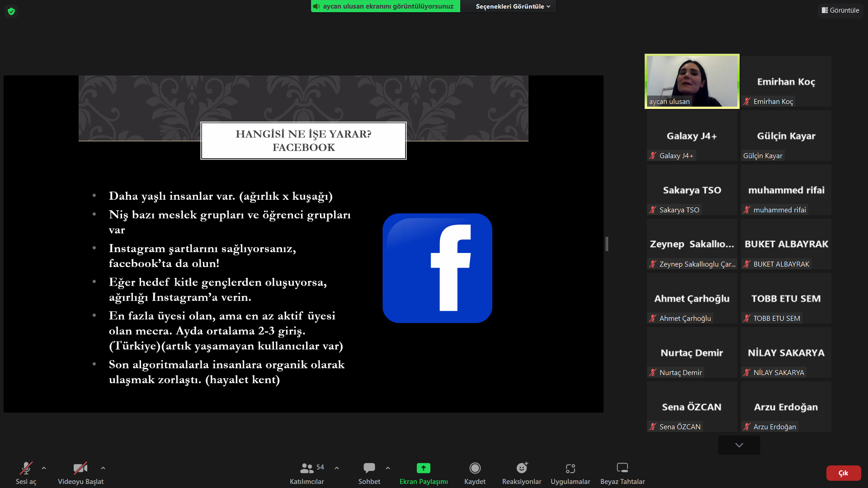Expand video options arrow next to Videoyu Başlat
Viewport: 868px width, 488px height.
103,468
